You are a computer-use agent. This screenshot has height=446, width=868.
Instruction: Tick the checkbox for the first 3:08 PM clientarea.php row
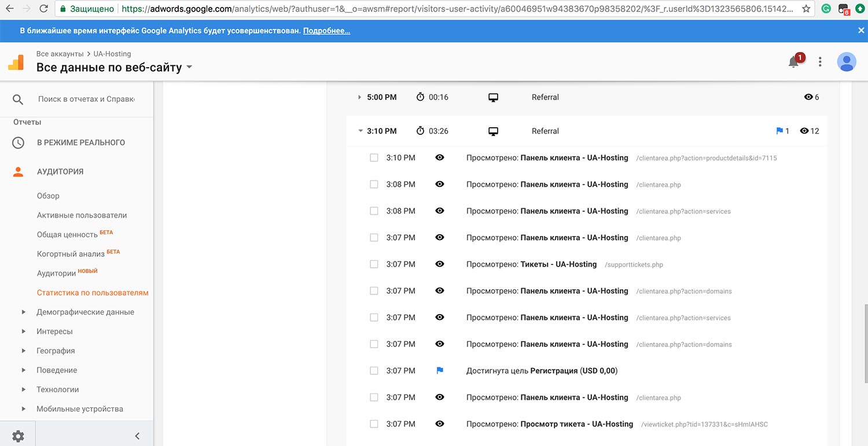(x=374, y=185)
